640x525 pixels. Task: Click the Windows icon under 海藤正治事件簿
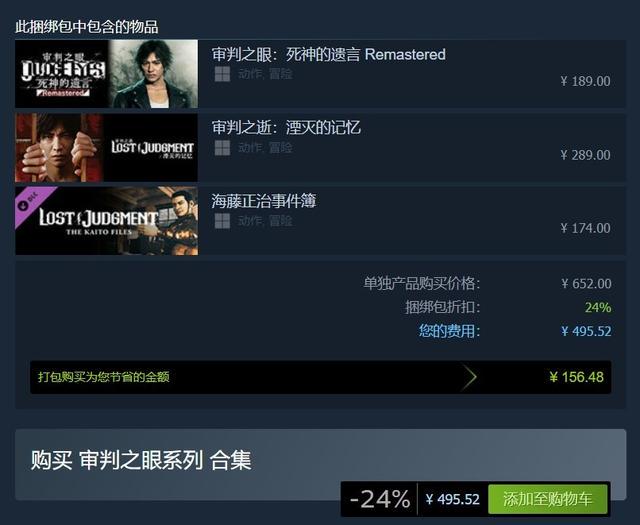(x=222, y=221)
